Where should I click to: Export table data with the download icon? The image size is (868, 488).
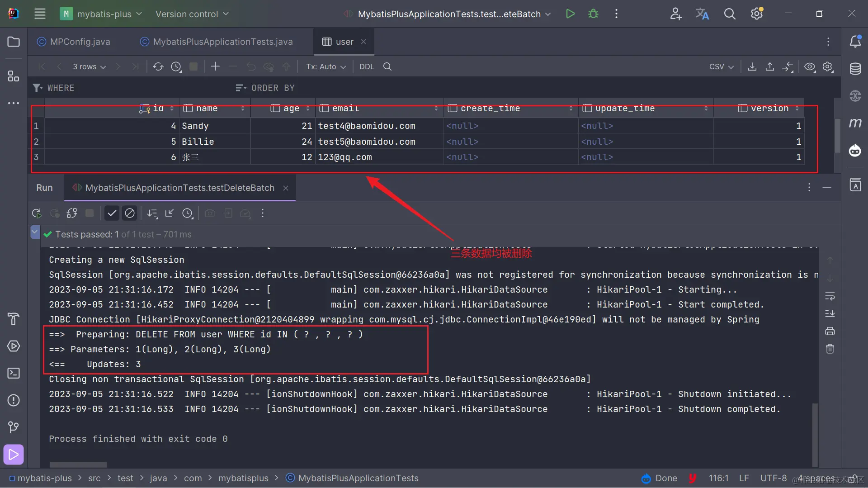pyautogui.click(x=752, y=66)
